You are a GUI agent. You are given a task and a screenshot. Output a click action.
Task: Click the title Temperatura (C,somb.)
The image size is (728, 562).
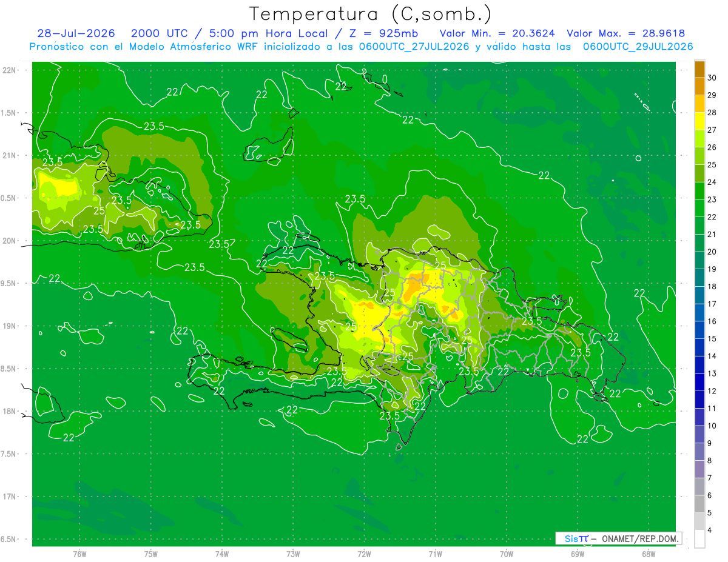[370, 15]
